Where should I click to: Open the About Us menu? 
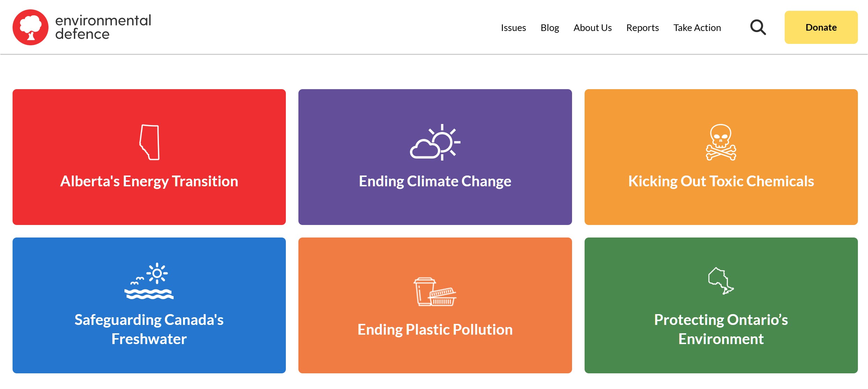[593, 28]
